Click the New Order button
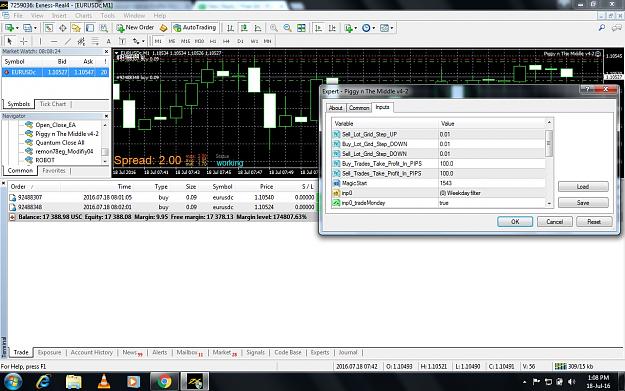Image resolution: width=625 pixels, height=391 pixels. (x=135, y=28)
